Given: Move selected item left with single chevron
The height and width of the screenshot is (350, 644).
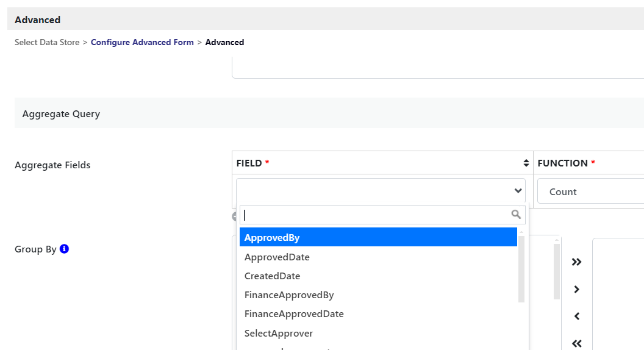Looking at the screenshot, I should pos(577,316).
